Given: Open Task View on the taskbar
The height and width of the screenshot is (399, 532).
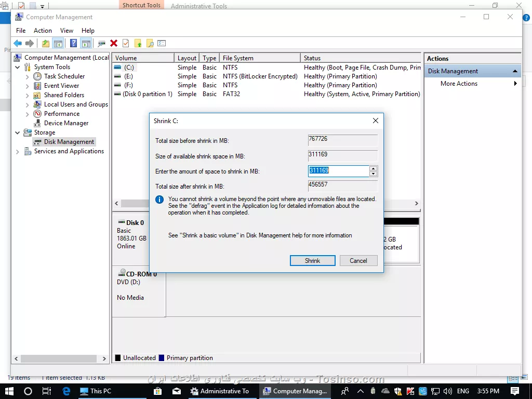Looking at the screenshot, I should click(x=46, y=391).
